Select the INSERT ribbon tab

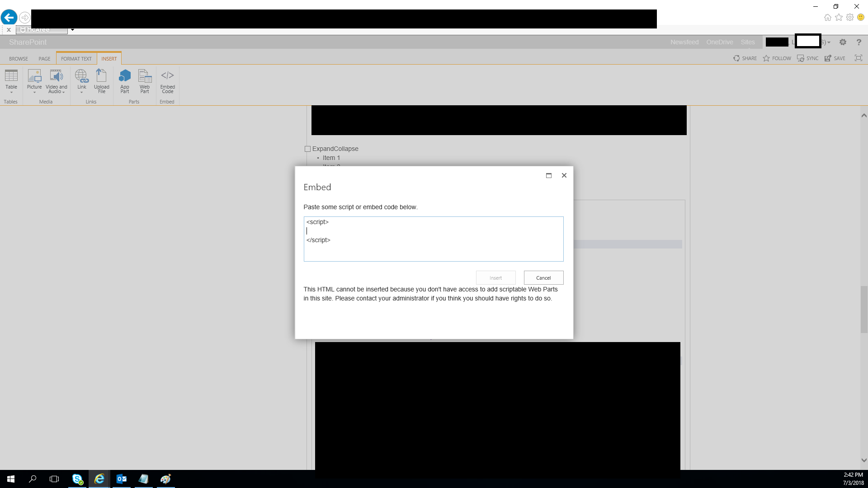click(109, 59)
